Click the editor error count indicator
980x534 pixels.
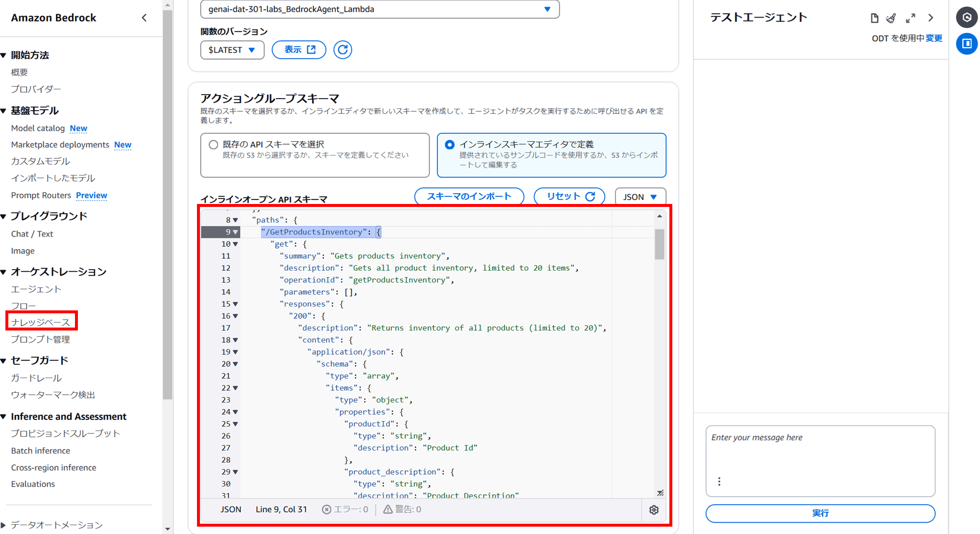click(345, 509)
